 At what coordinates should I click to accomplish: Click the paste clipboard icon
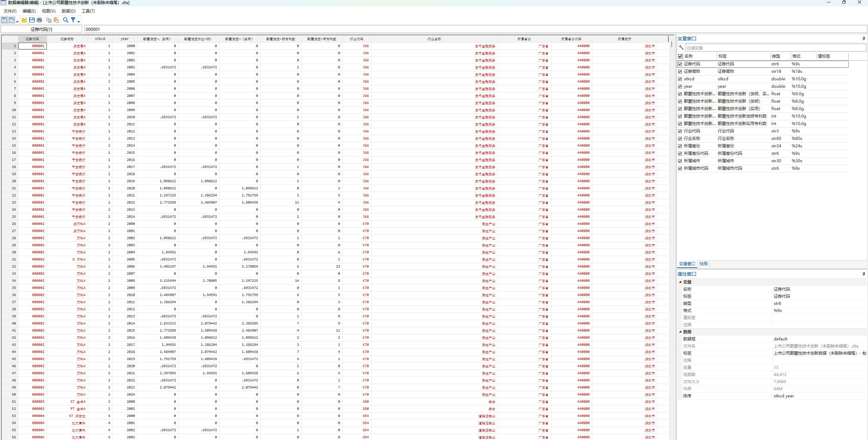click(56, 20)
